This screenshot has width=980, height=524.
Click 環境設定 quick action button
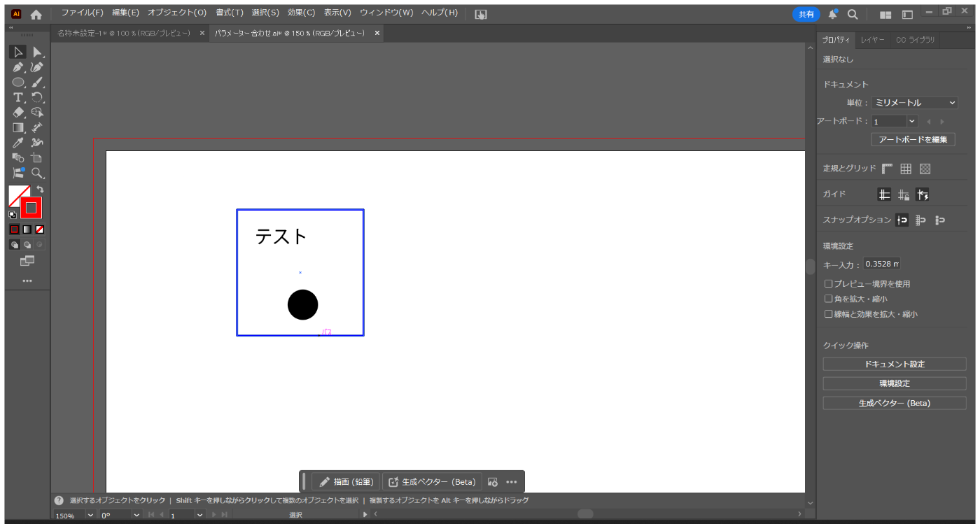pyautogui.click(x=894, y=383)
